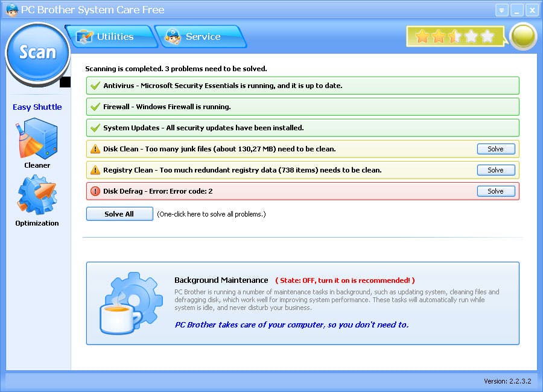Click the Disk Clean junk files message
543x392 pixels.
click(x=220, y=149)
